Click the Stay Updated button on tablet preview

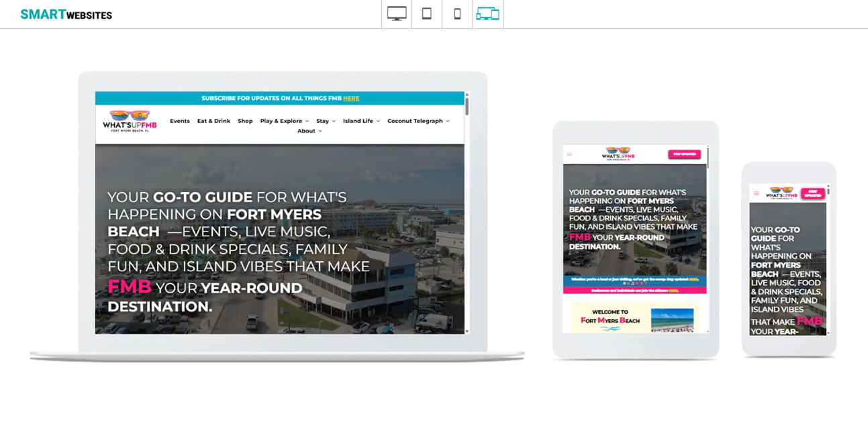pyautogui.click(x=685, y=154)
